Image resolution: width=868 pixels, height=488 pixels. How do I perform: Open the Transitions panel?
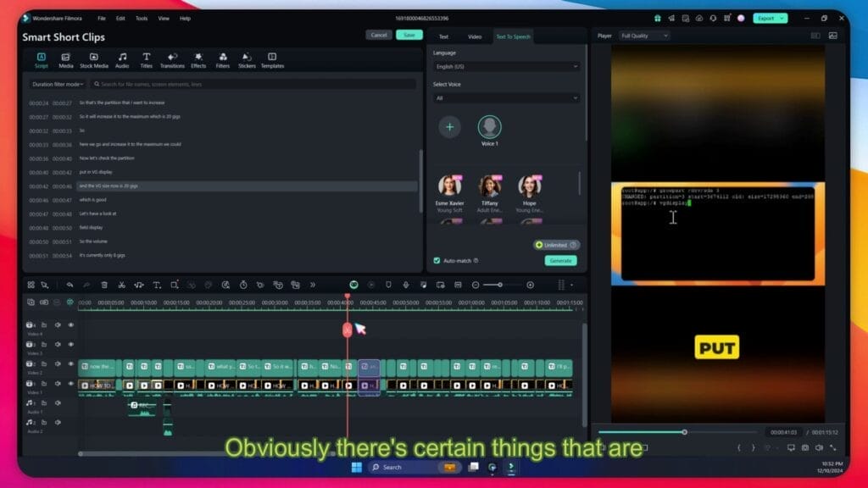[x=173, y=58]
